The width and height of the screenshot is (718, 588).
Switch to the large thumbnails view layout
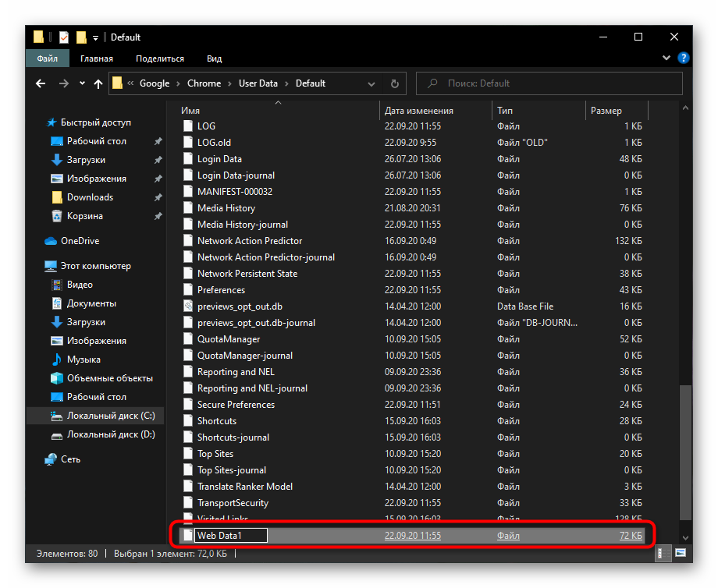click(x=679, y=554)
